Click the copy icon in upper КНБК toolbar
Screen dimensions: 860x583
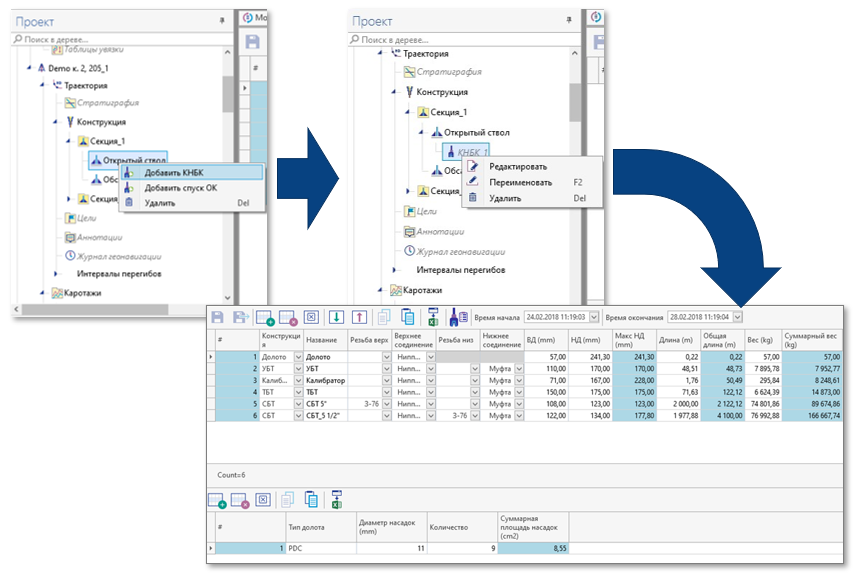pyautogui.click(x=384, y=317)
